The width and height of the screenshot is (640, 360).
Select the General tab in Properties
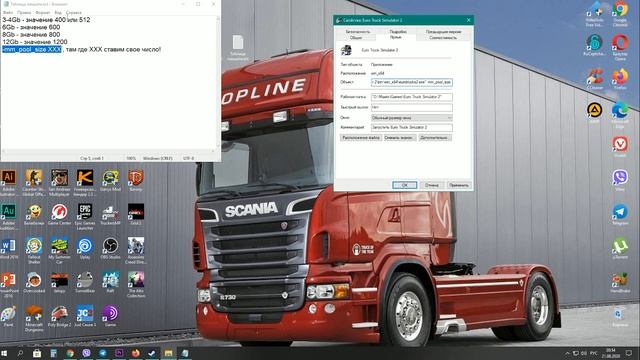click(356, 38)
